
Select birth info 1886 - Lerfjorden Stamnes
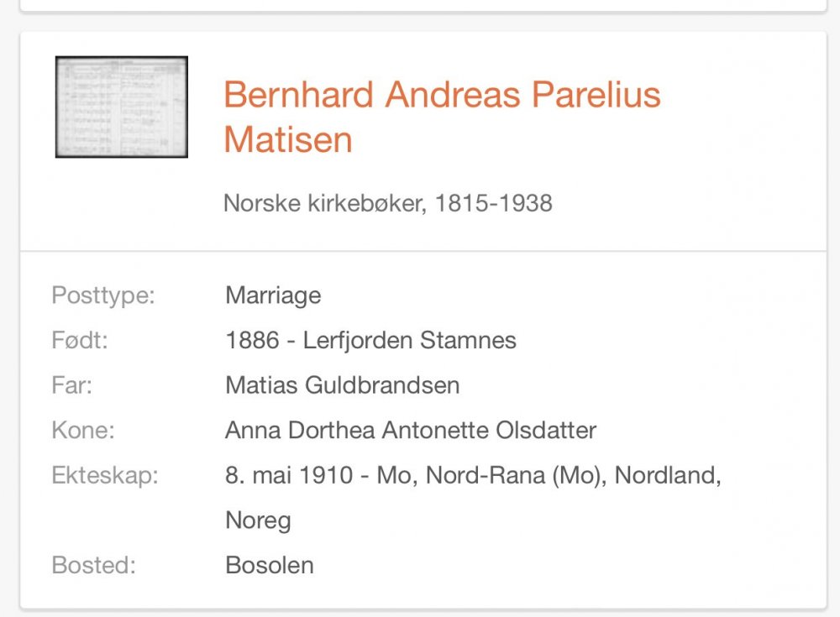tap(370, 340)
